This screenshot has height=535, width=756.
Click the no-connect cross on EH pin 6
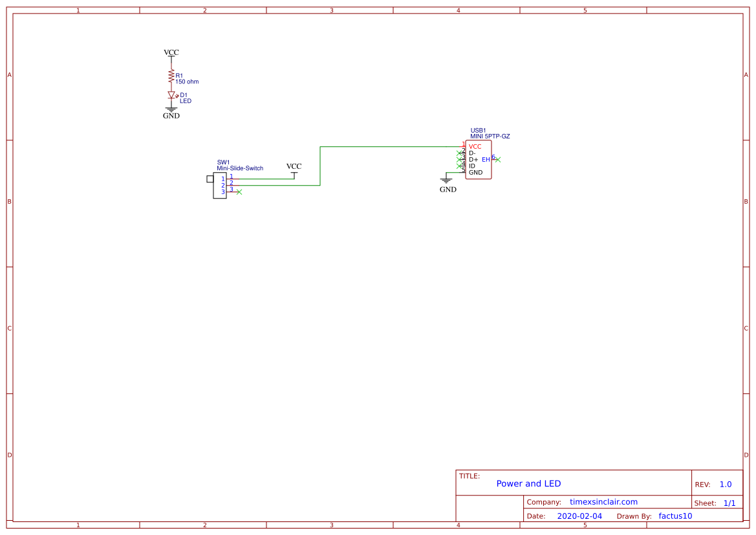[x=499, y=159]
